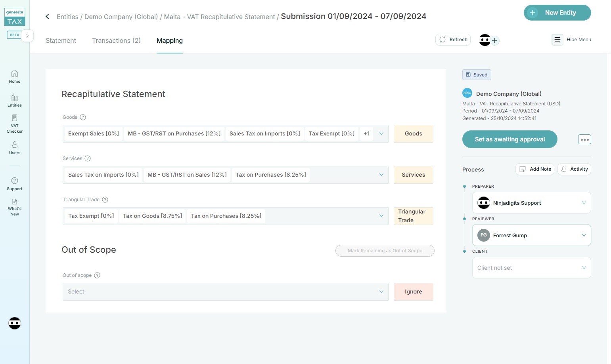Click Tax Exempt [0%] in Triangular Trade
611x364 pixels.
click(x=91, y=216)
